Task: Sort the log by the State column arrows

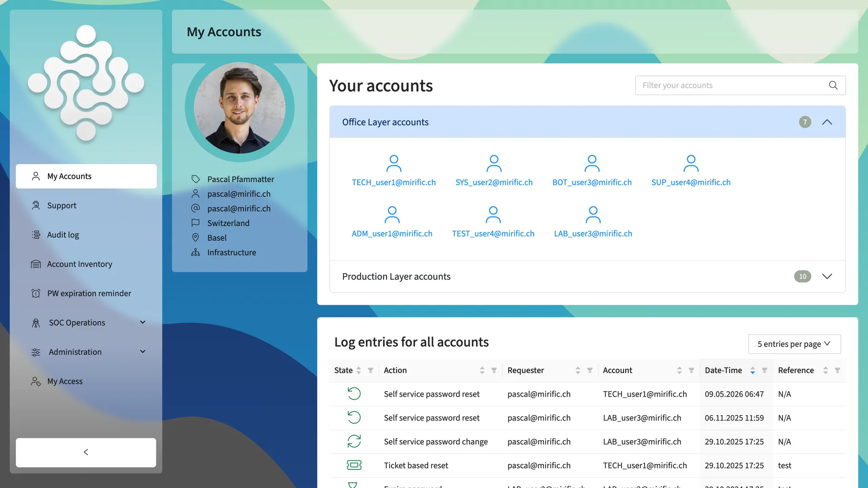Action: 359,370
